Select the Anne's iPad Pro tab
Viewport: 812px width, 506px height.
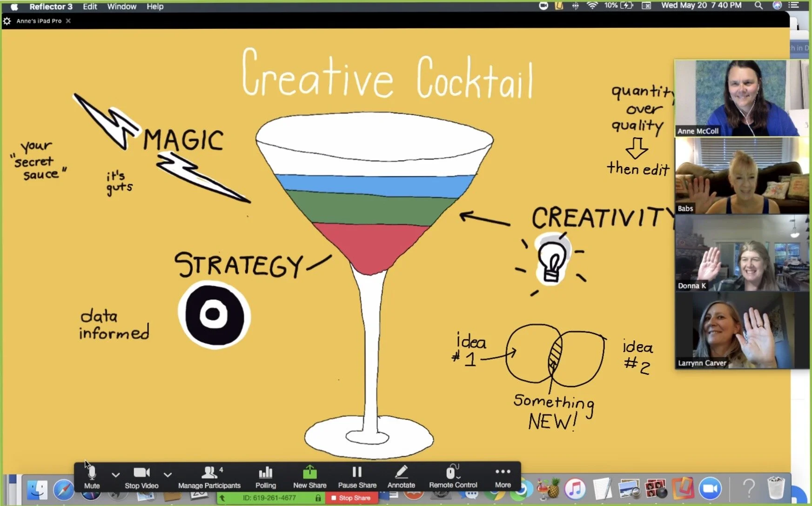point(39,21)
